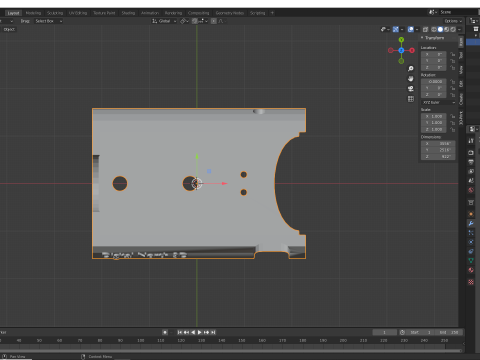Click the green Y axis on navigation gizmo
480x360 pixels.
point(401,40)
